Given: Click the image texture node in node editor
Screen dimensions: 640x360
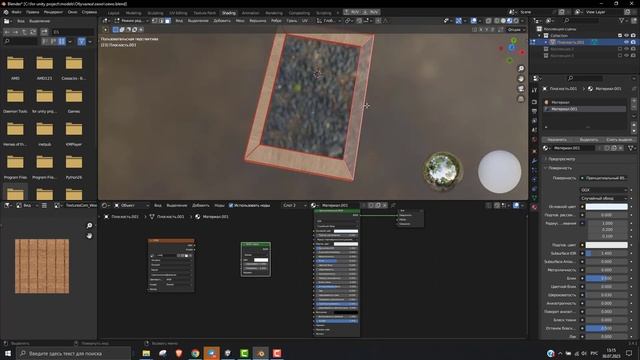Looking at the screenshot, I should [x=171, y=265].
